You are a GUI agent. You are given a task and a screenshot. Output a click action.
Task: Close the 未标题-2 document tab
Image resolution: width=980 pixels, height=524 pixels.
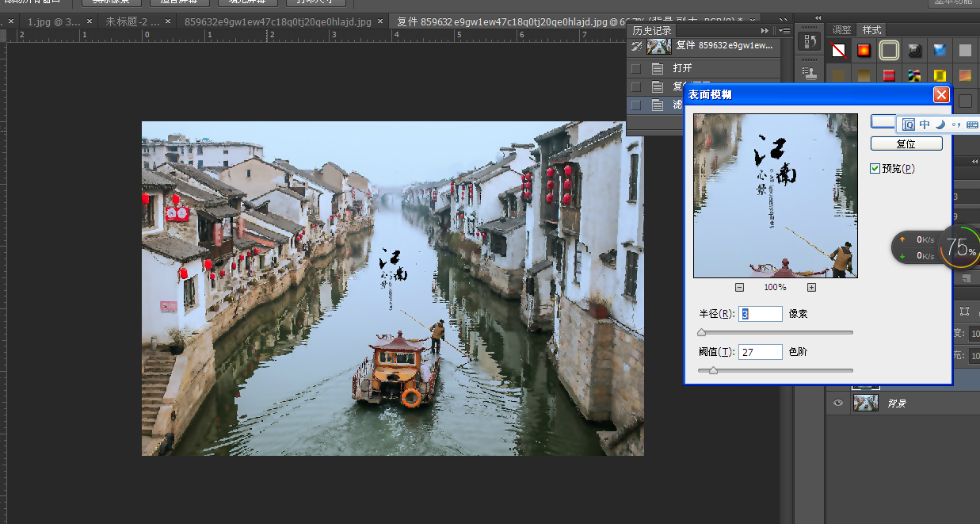point(166,21)
